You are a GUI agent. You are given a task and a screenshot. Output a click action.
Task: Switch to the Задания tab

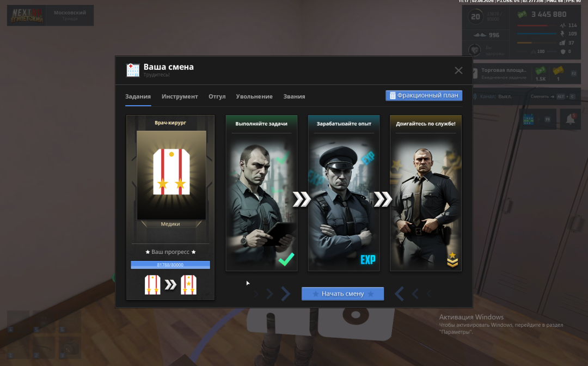coord(138,96)
